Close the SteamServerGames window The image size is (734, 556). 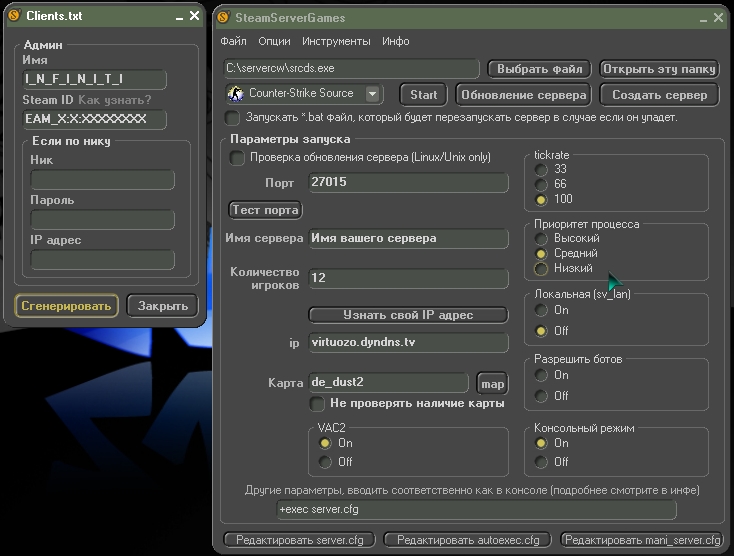pyautogui.click(x=718, y=18)
